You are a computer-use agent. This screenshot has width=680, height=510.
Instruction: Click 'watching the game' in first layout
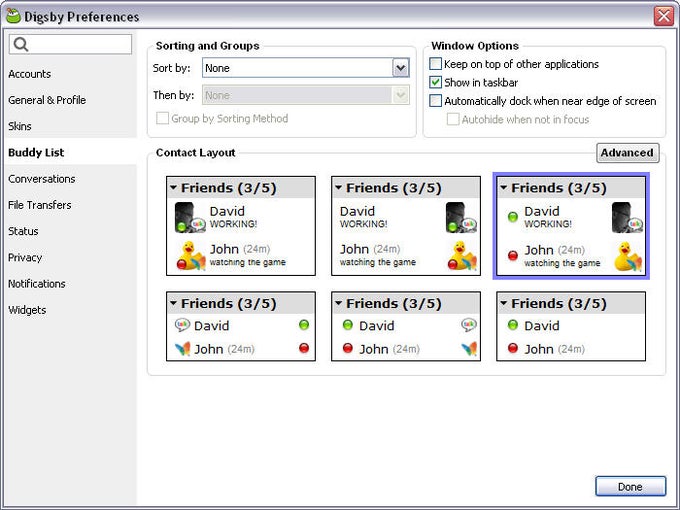248,262
